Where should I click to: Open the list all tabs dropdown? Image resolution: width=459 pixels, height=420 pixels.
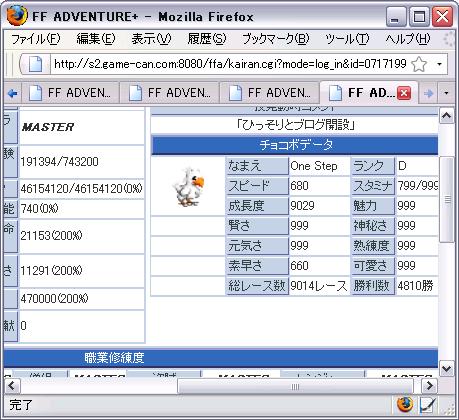pyautogui.click(x=446, y=93)
